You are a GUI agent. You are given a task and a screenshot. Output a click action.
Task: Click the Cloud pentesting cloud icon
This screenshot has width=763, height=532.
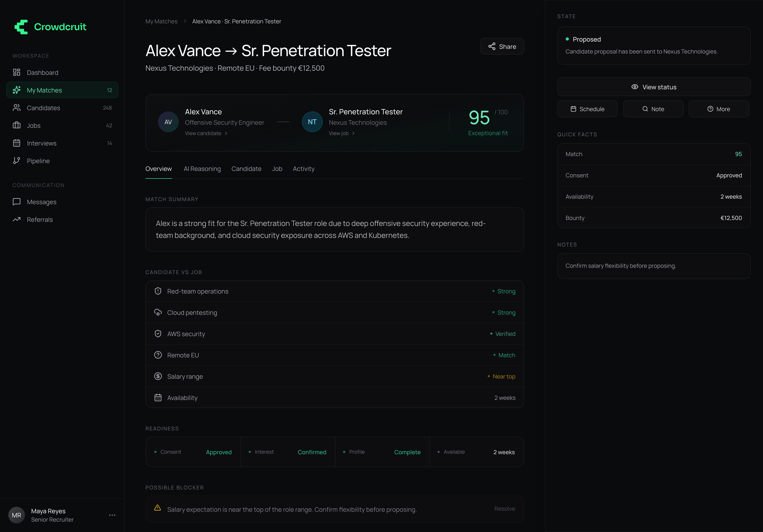coord(158,312)
